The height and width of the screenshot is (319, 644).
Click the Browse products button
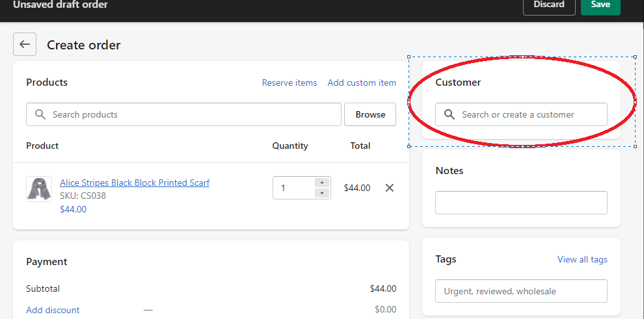pyautogui.click(x=370, y=114)
